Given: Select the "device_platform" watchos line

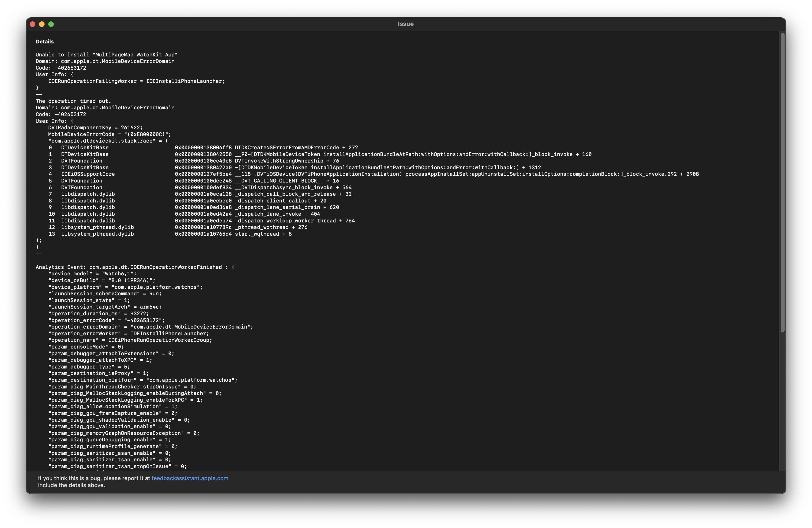Looking at the screenshot, I should [126, 287].
